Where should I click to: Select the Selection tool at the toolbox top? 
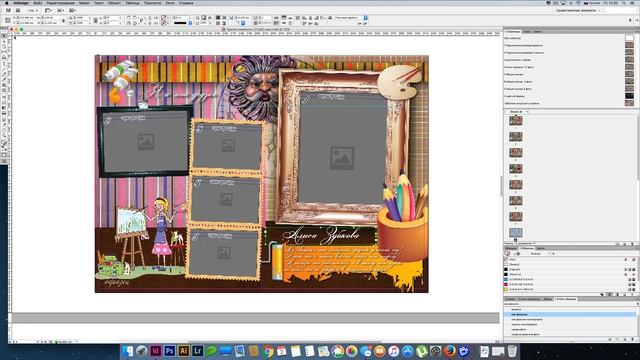click(4, 36)
